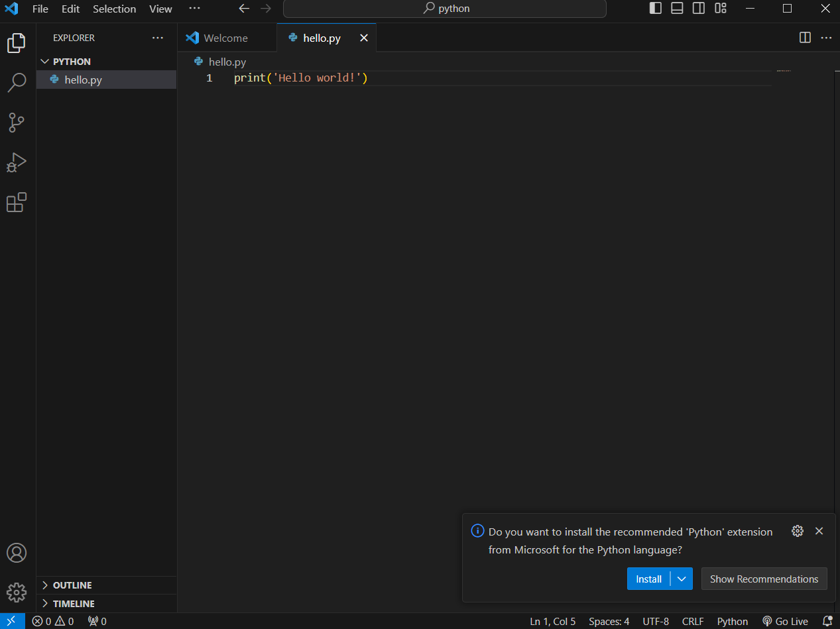
Task: Click the code print('Hello world!')
Action: click(300, 78)
